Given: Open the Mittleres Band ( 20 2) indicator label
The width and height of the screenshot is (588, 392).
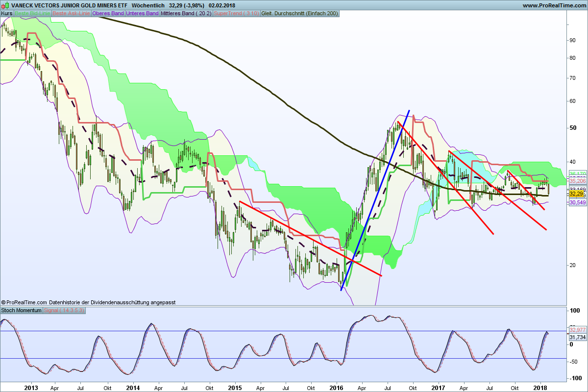Looking at the screenshot, I should [186, 13].
